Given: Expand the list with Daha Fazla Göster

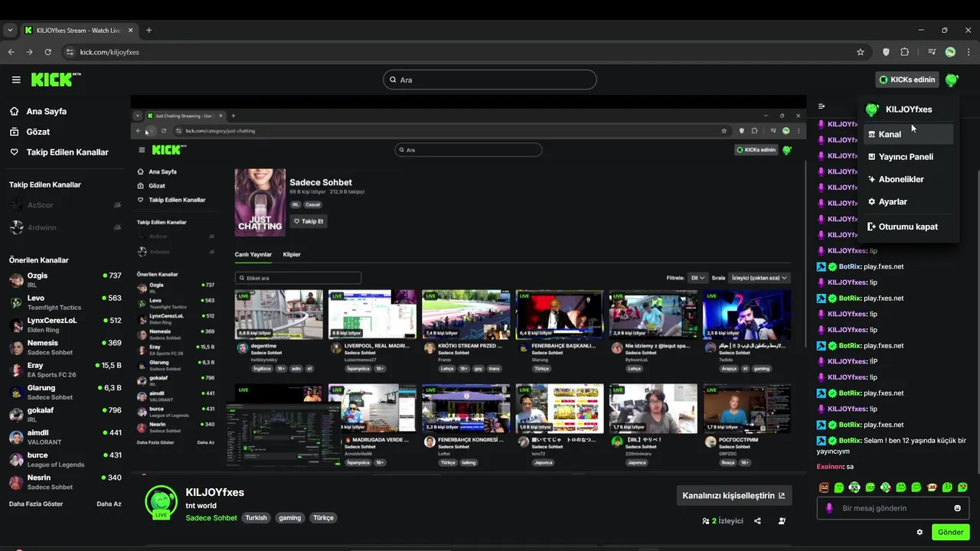Looking at the screenshot, I should tap(36, 504).
